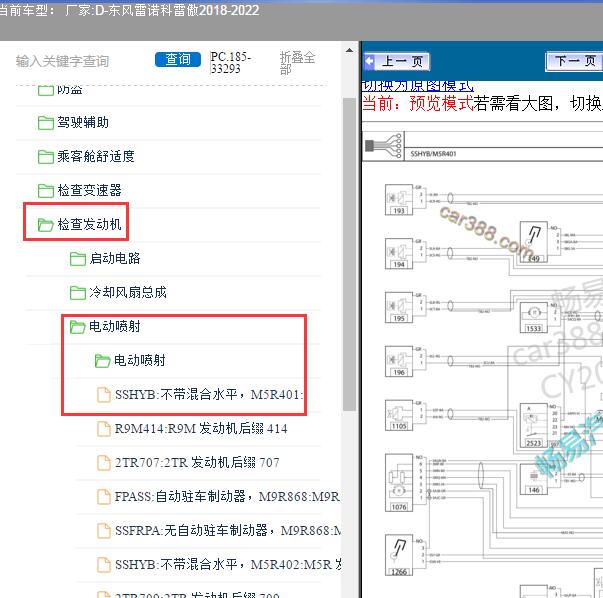Open SSHYB M5R401 document entry
Screen dimensions: 603x598
coord(209,395)
